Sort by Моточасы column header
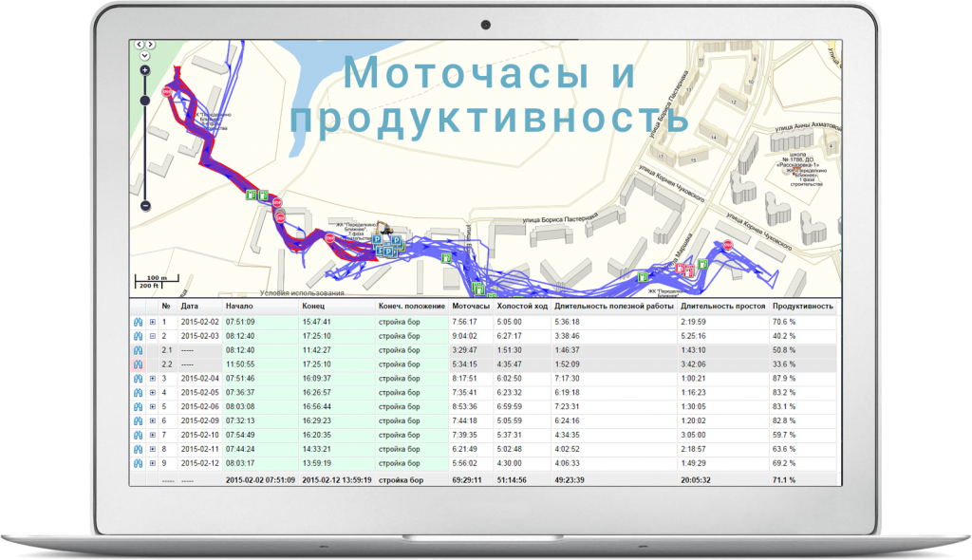 471,307
